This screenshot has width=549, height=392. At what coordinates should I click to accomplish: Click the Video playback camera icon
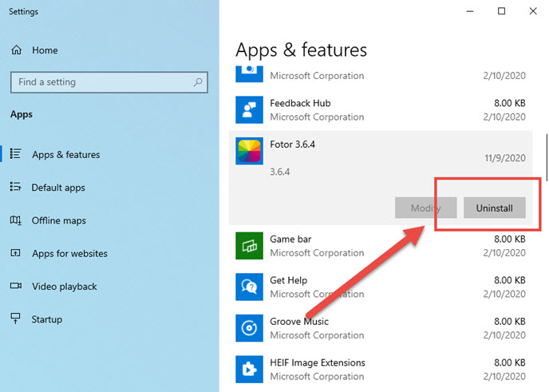coord(16,286)
